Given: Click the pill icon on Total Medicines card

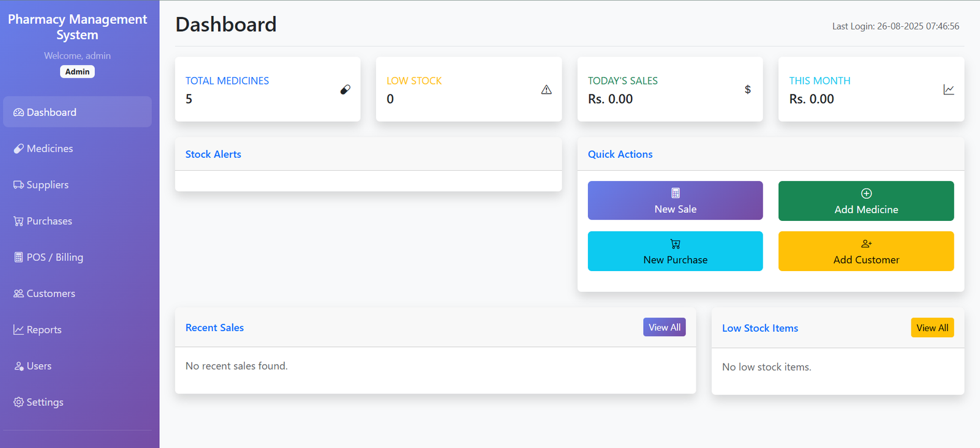Looking at the screenshot, I should point(345,89).
